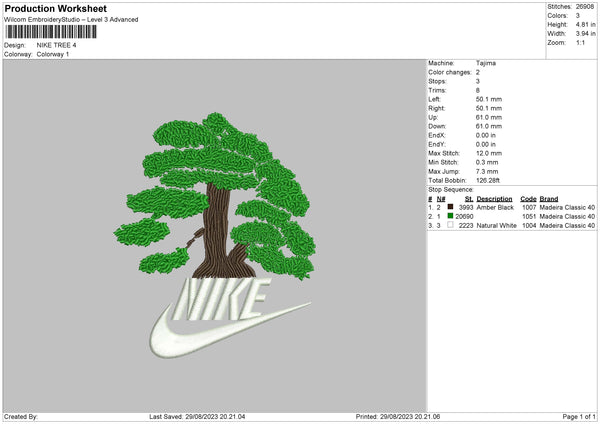Click the Code column header

tap(528, 199)
